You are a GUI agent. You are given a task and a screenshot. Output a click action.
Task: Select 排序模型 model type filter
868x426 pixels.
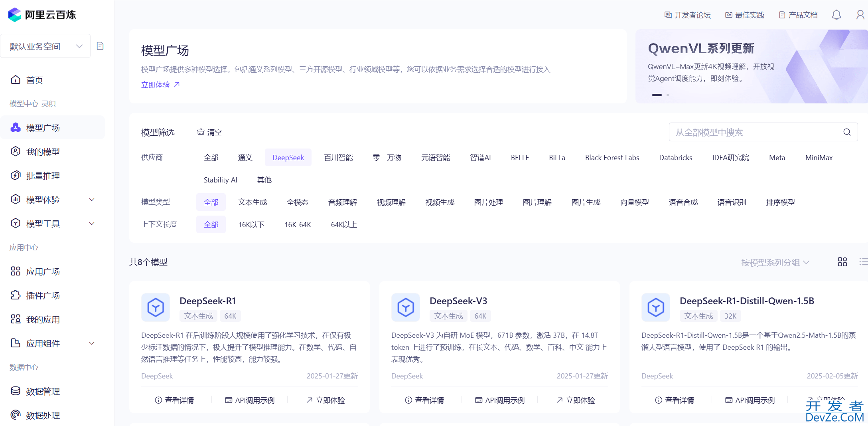(781, 202)
